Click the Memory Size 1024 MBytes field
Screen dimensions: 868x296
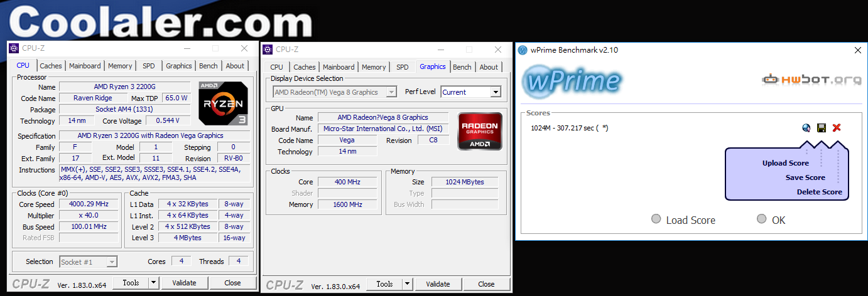465,182
